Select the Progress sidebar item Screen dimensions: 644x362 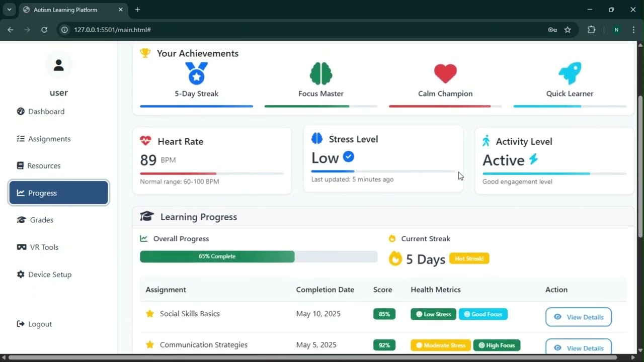(x=59, y=193)
